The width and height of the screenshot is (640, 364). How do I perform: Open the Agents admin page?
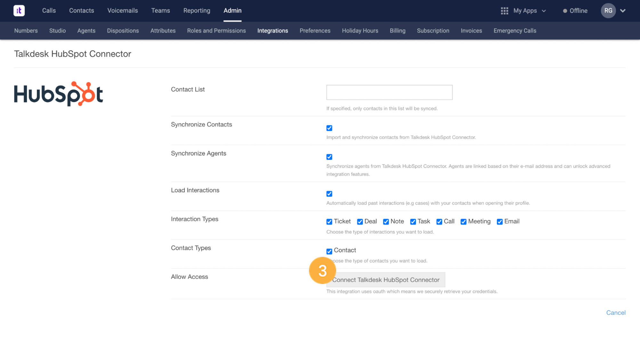pos(86,31)
